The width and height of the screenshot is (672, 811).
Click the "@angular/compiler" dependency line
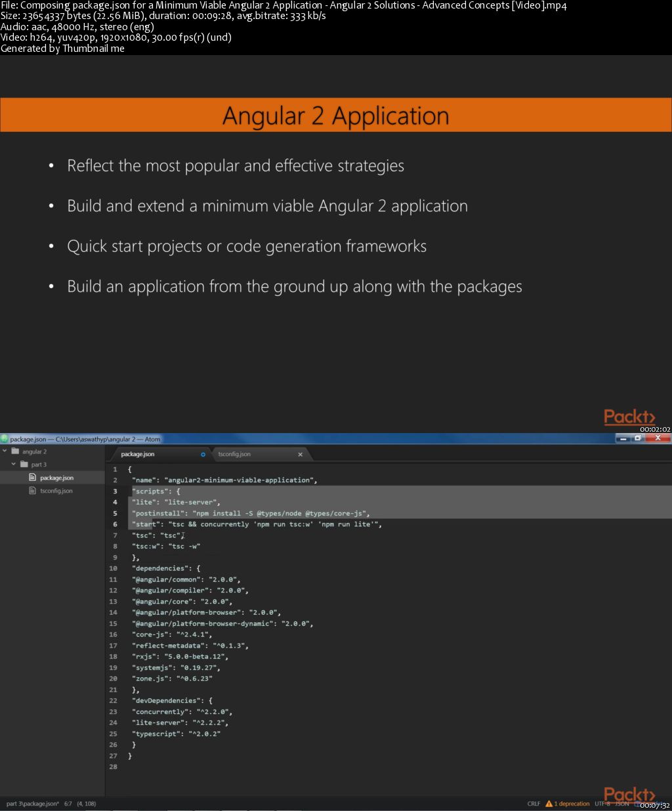190,591
